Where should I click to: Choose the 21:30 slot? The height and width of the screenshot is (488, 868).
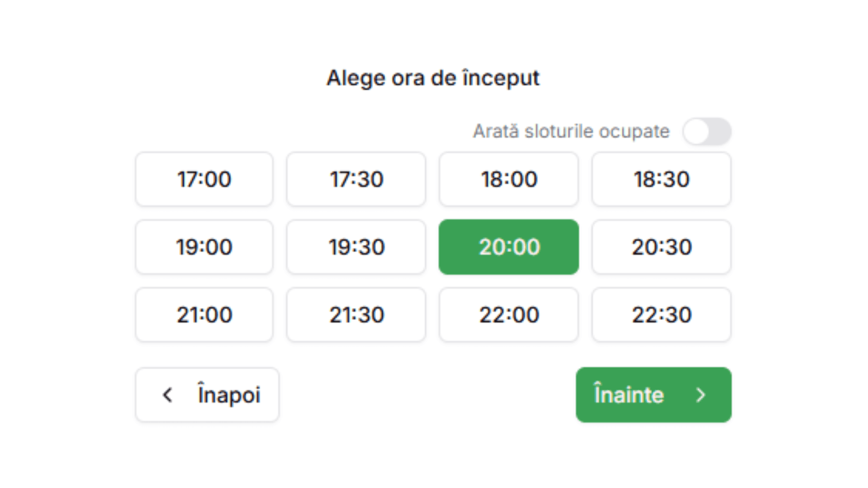tap(356, 315)
